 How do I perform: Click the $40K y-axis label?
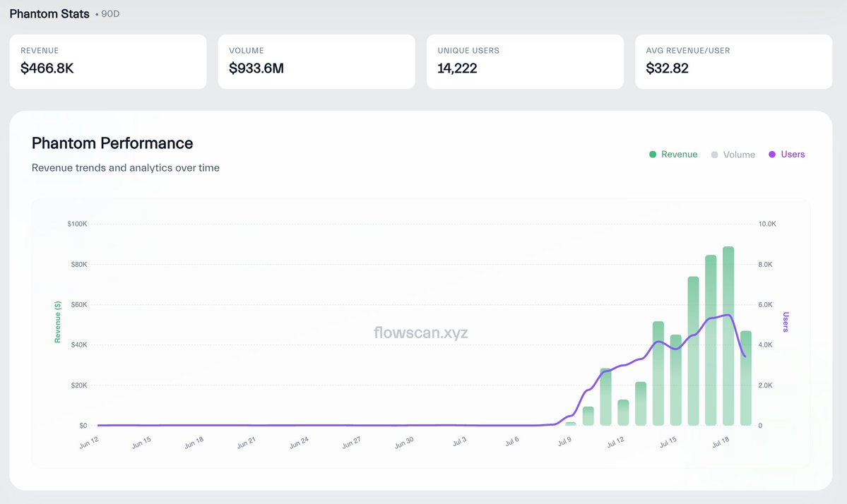(79, 344)
